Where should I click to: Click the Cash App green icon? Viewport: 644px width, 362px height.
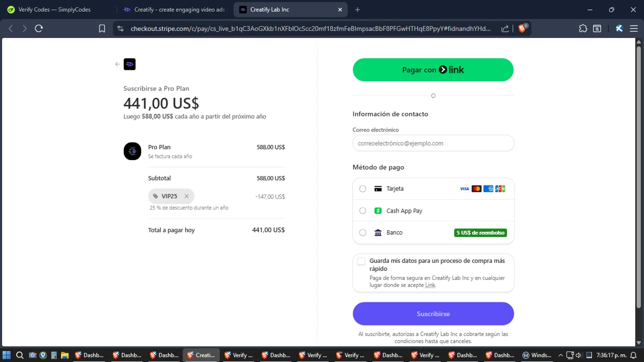pyautogui.click(x=378, y=211)
